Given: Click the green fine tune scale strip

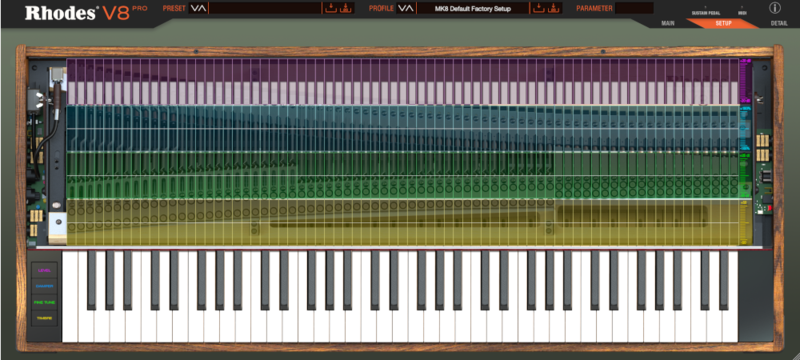Looking at the screenshot, I should 746,175.
